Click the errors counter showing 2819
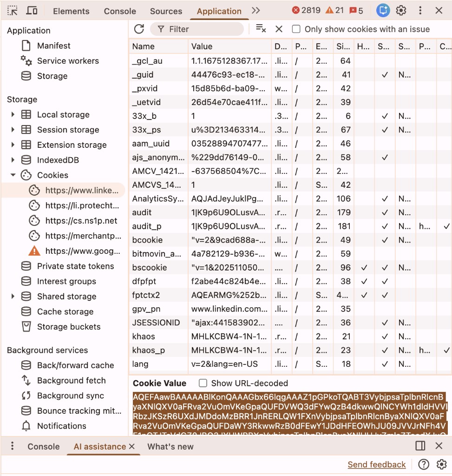Viewport: 452px width, 476px height. click(x=311, y=9)
